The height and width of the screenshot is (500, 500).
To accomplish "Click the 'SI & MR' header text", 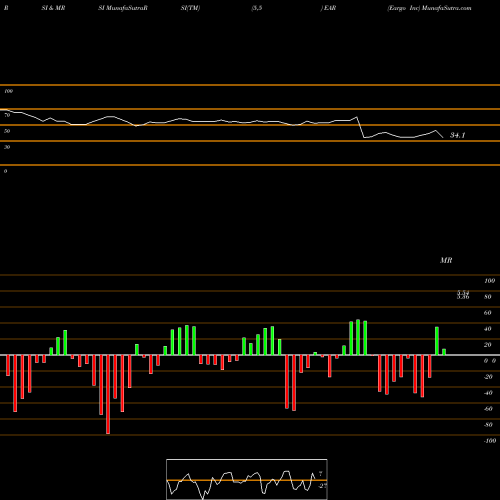I will (53, 8).
